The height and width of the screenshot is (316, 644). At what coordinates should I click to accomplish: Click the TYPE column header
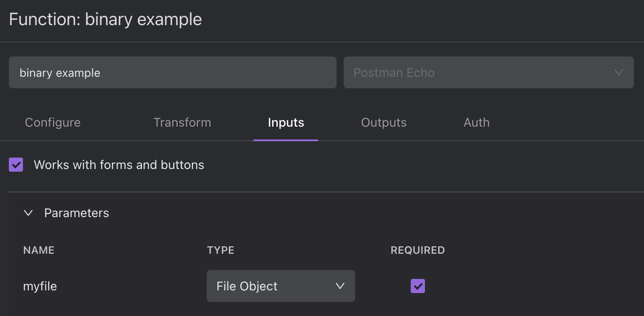(220, 250)
